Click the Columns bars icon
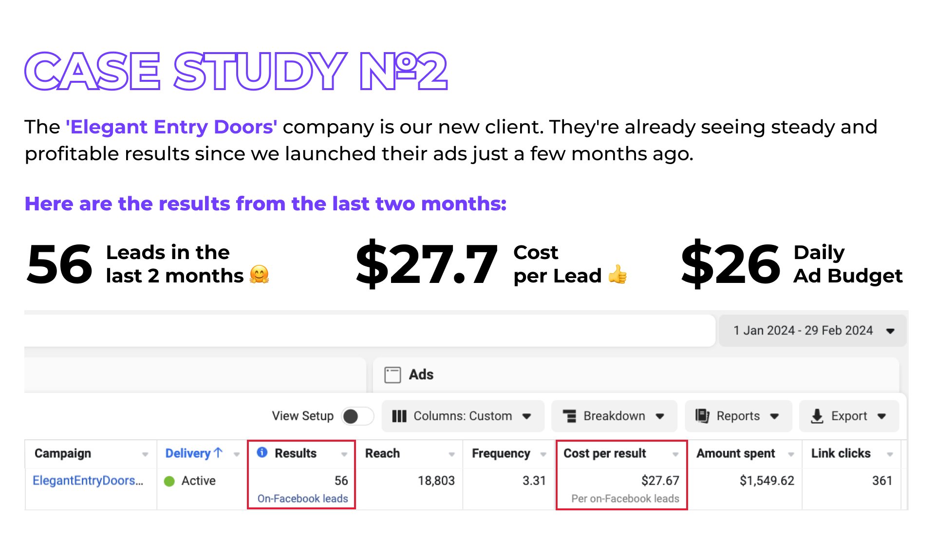The height and width of the screenshot is (560, 935). [399, 416]
